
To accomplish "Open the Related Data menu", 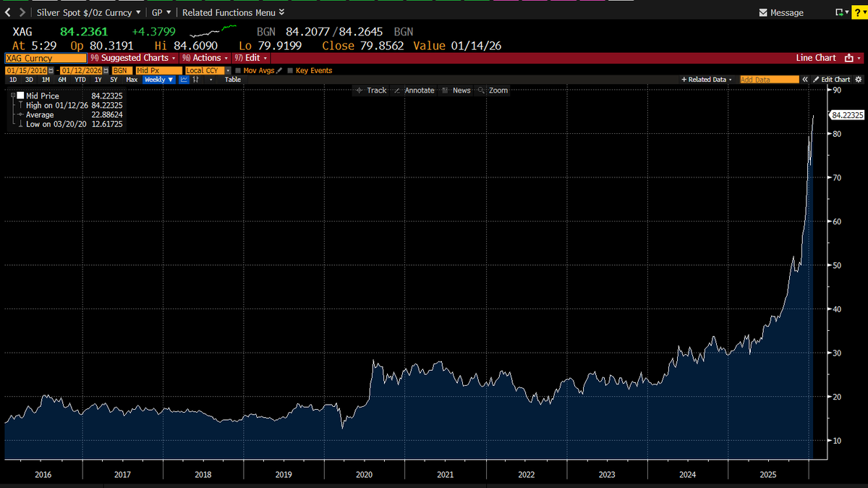I will pos(707,80).
